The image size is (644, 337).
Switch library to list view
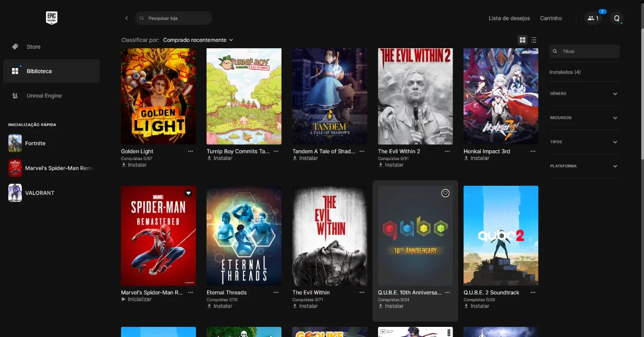coord(534,40)
